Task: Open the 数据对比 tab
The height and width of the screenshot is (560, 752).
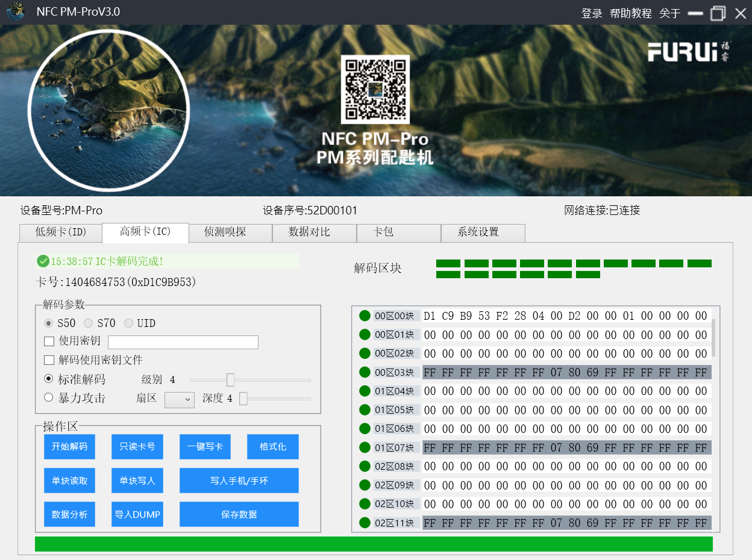Action: (315, 232)
